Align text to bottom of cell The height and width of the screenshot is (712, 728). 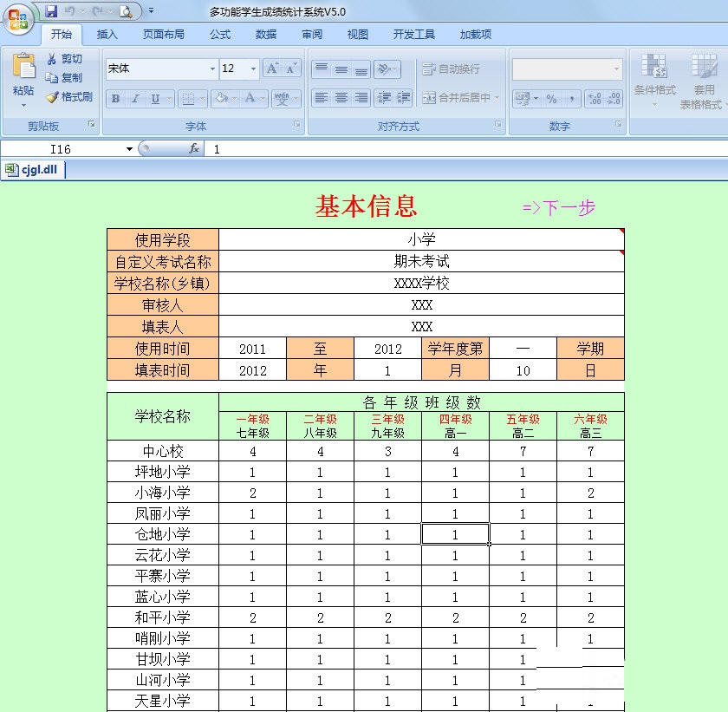361,69
